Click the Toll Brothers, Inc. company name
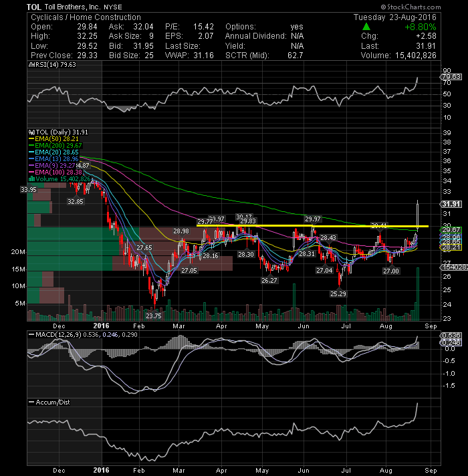The width and height of the screenshot is (468, 476). (72, 7)
